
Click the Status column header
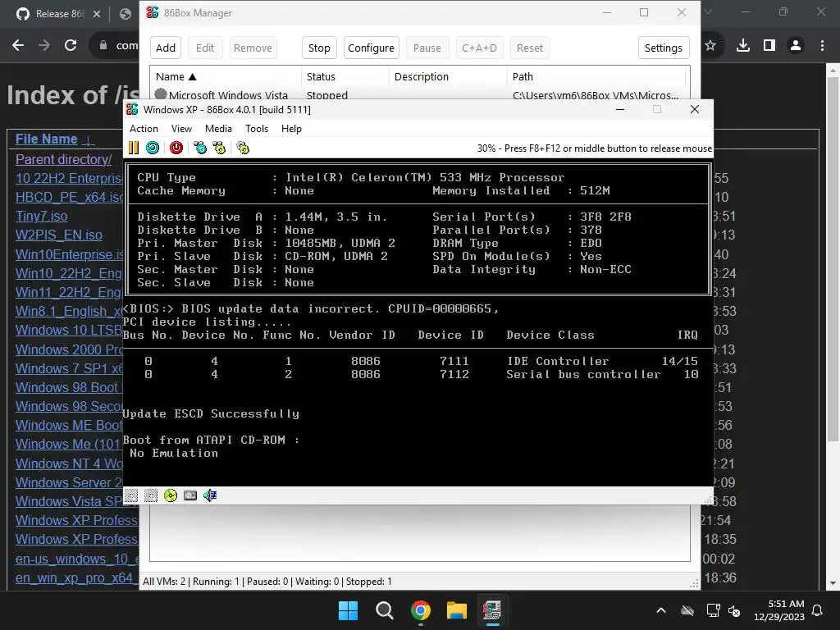tap(345, 76)
